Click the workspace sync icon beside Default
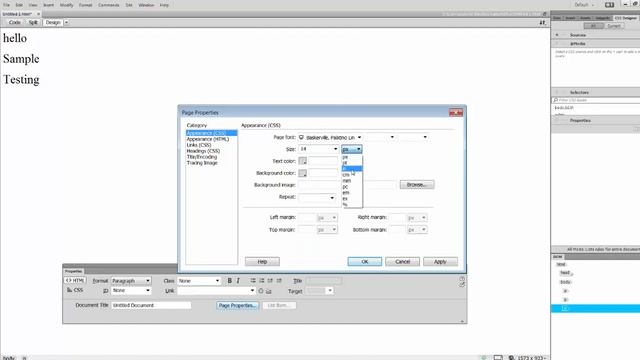This screenshot has width=640, height=360. point(609,5)
